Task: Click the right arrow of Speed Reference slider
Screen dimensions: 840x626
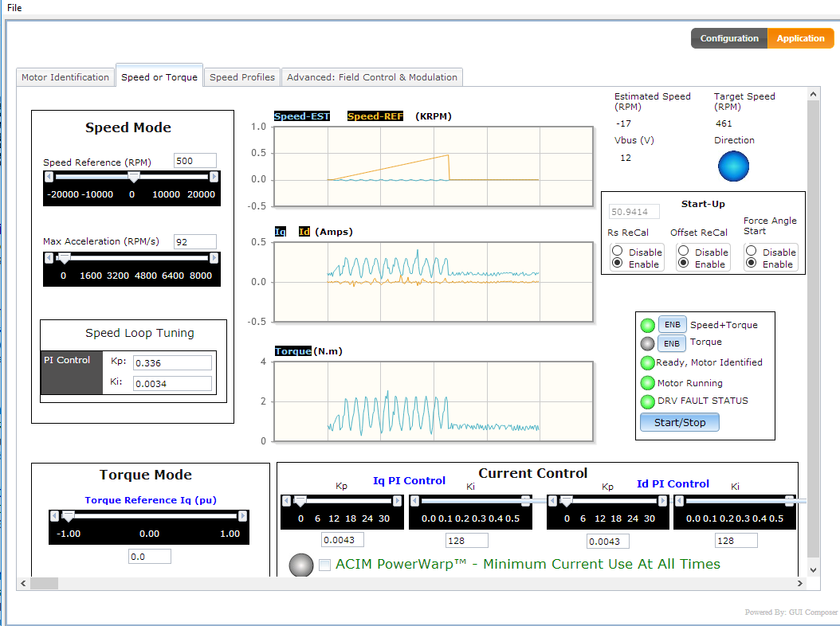Action: pos(214,177)
